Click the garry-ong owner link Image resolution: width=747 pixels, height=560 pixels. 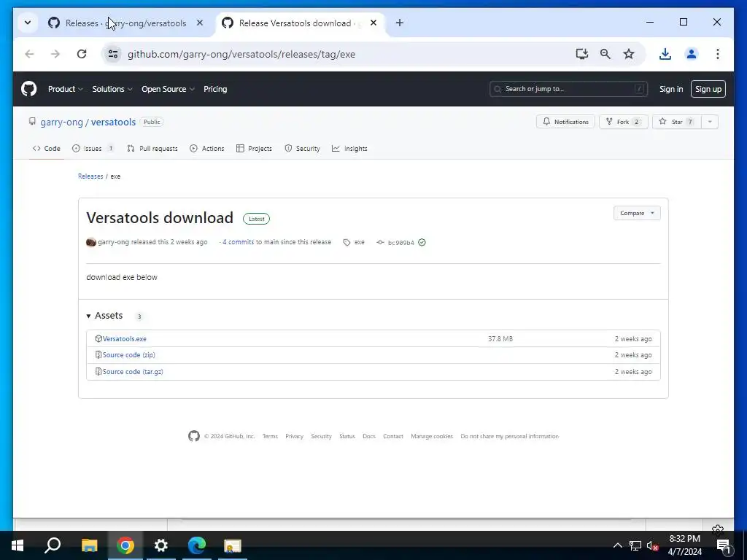pos(61,122)
